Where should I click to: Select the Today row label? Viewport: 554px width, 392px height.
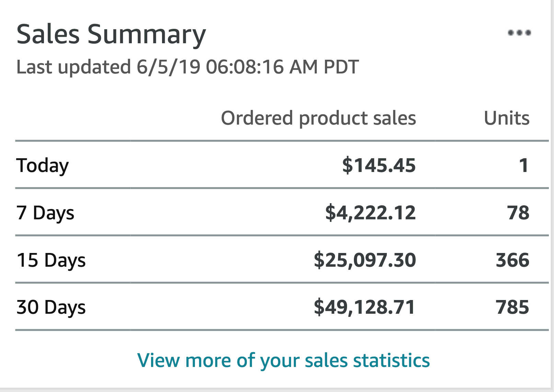(43, 166)
